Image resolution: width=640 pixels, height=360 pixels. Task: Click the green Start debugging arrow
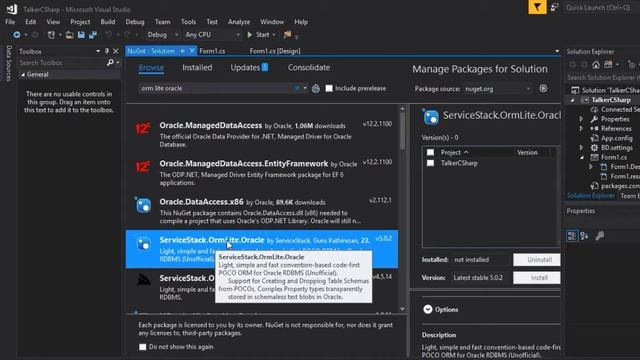[x=250, y=35]
